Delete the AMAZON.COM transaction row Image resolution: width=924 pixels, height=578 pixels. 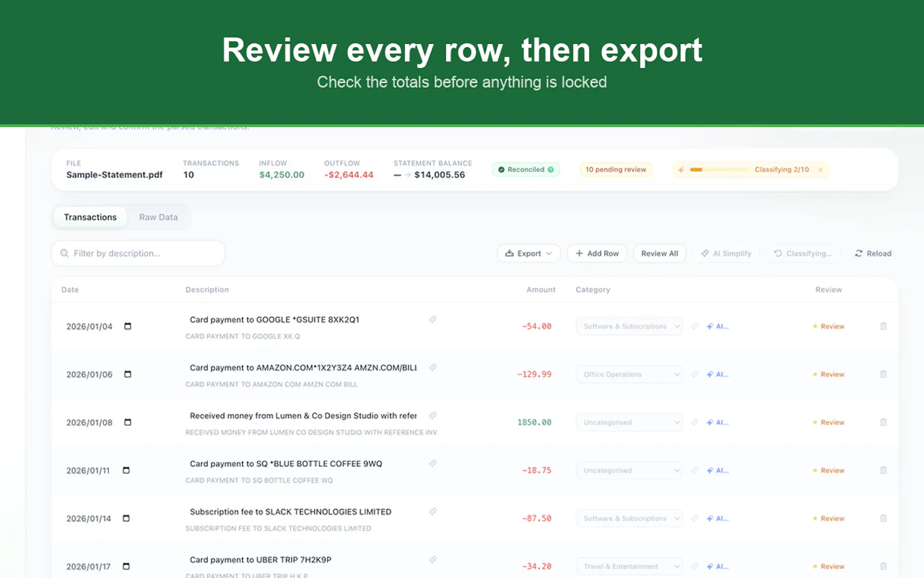[883, 375]
